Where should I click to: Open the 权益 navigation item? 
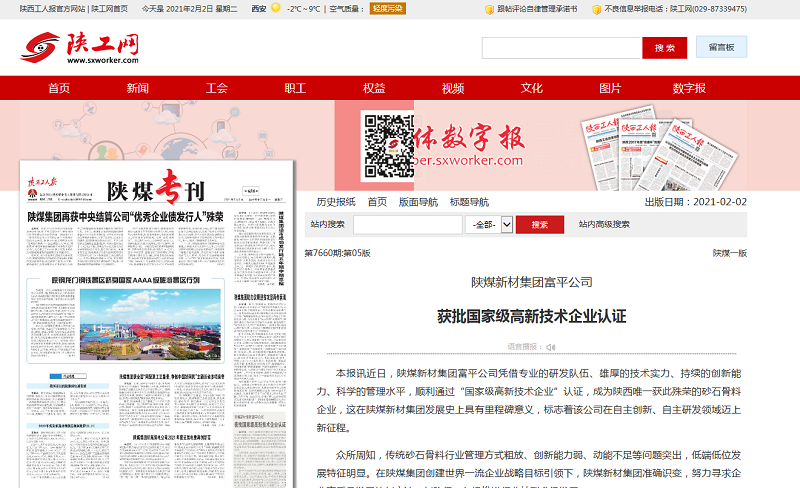pyautogui.click(x=374, y=88)
